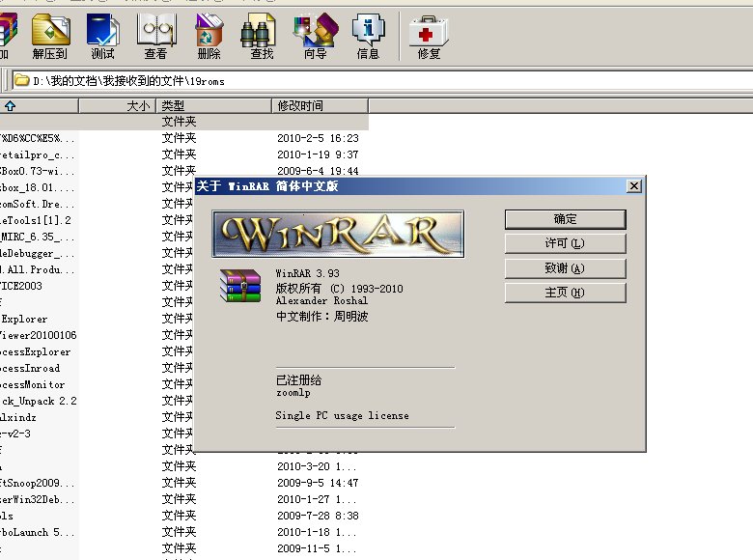Screen dimensions: 753x560
Task: Click the date 2009-9-5 14:47
Action: pyautogui.click(x=318, y=483)
